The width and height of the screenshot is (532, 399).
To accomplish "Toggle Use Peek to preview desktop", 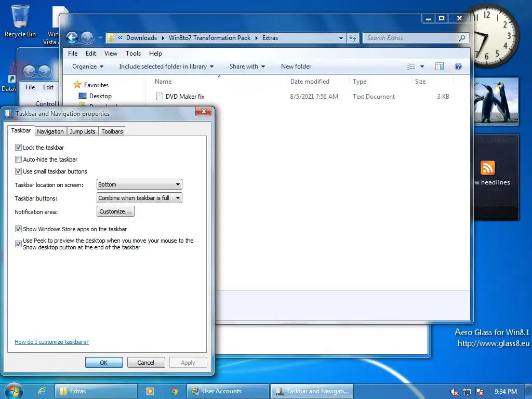I will (18, 244).
